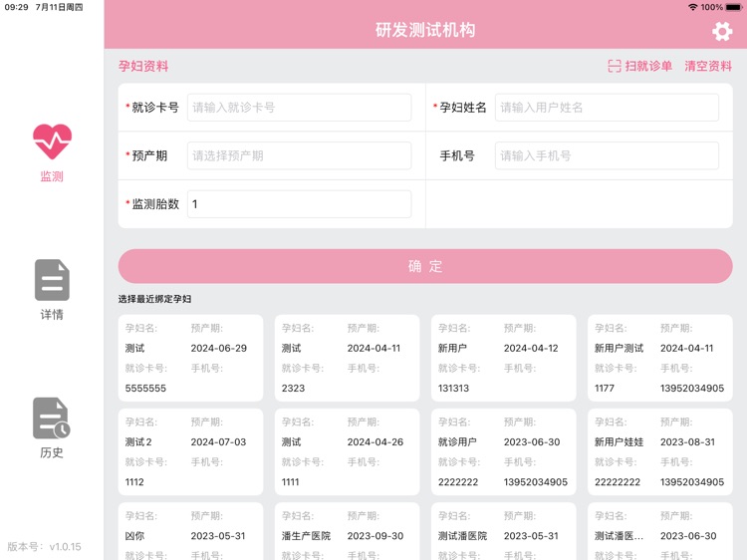Screen dimensions: 747x560
Task: Click the due date 2023-09-30
Action: click(x=374, y=536)
